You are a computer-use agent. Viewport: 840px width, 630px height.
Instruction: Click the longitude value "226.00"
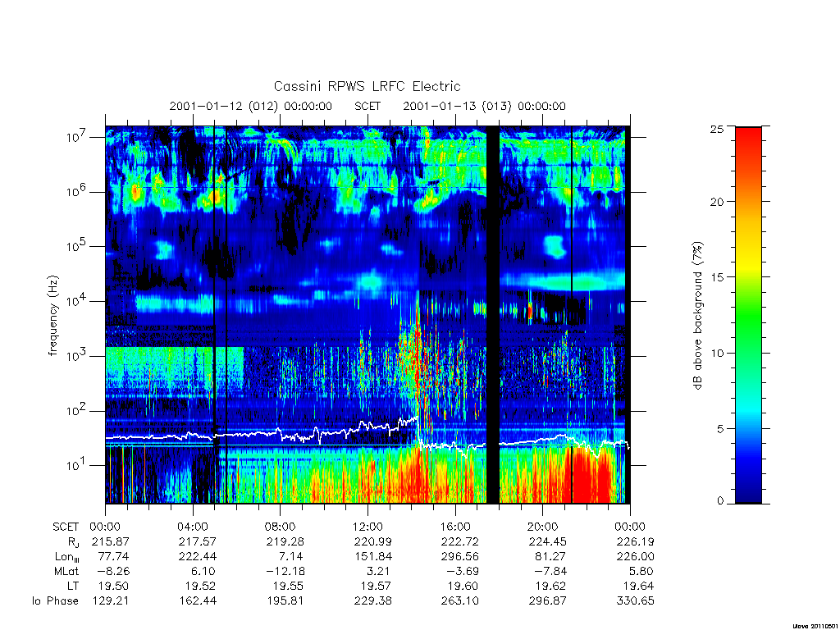tap(636, 557)
